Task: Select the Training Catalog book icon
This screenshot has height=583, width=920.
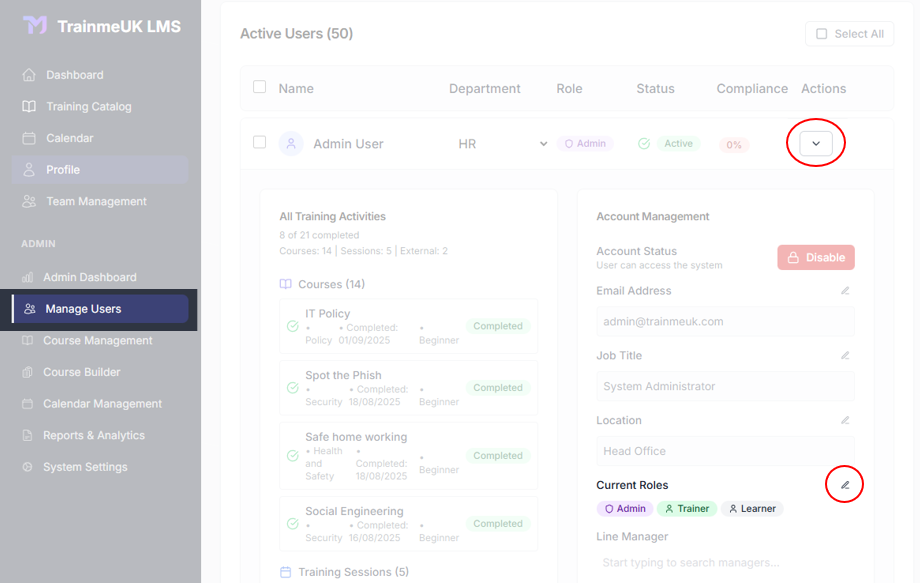Action: pyautogui.click(x=27, y=106)
